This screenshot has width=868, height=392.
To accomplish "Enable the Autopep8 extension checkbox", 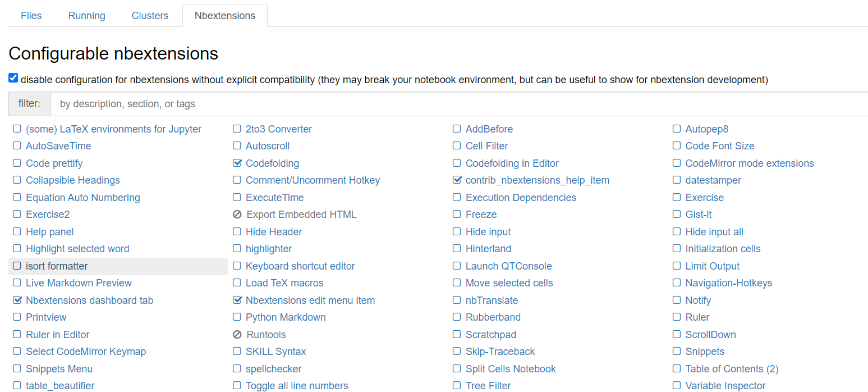I will [677, 129].
